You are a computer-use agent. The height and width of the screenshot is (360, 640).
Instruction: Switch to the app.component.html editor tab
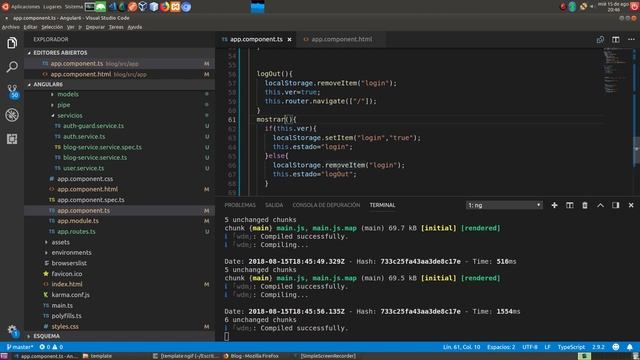[x=342, y=40]
